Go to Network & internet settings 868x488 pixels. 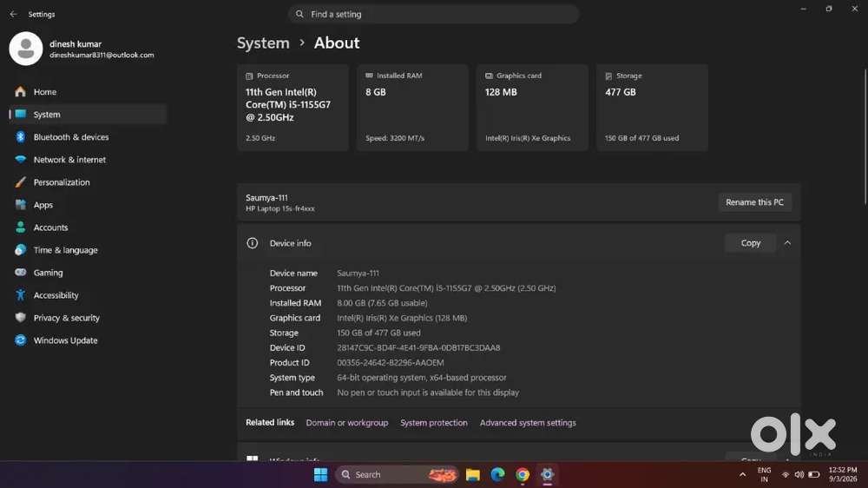[69, 160]
